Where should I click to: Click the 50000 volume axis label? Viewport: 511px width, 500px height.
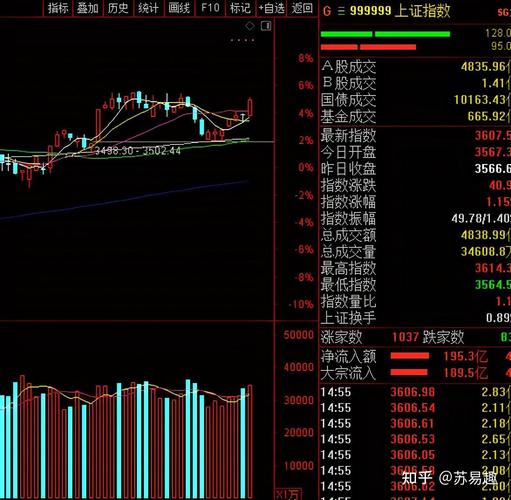[299, 335]
